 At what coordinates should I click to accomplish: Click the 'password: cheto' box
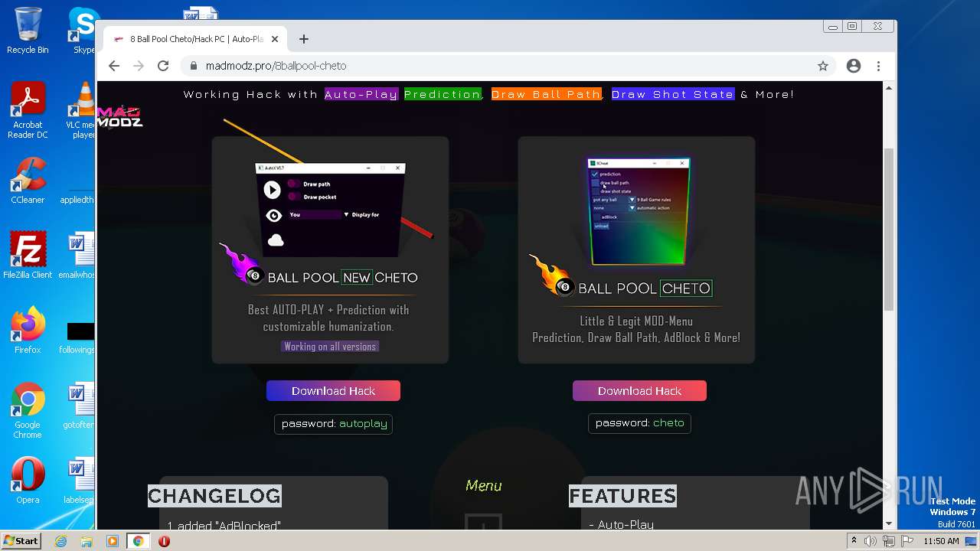pyautogui.click(x=639, y=422)
